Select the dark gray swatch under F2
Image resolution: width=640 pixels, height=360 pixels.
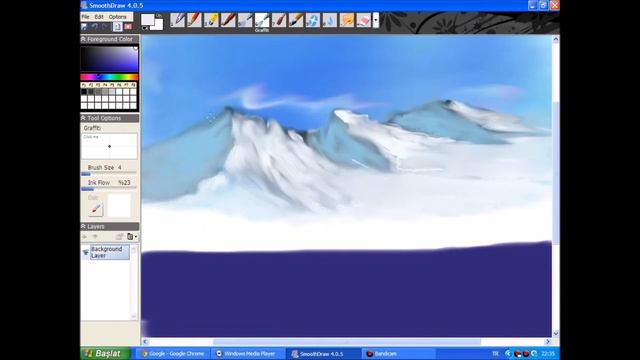[91, 92]
